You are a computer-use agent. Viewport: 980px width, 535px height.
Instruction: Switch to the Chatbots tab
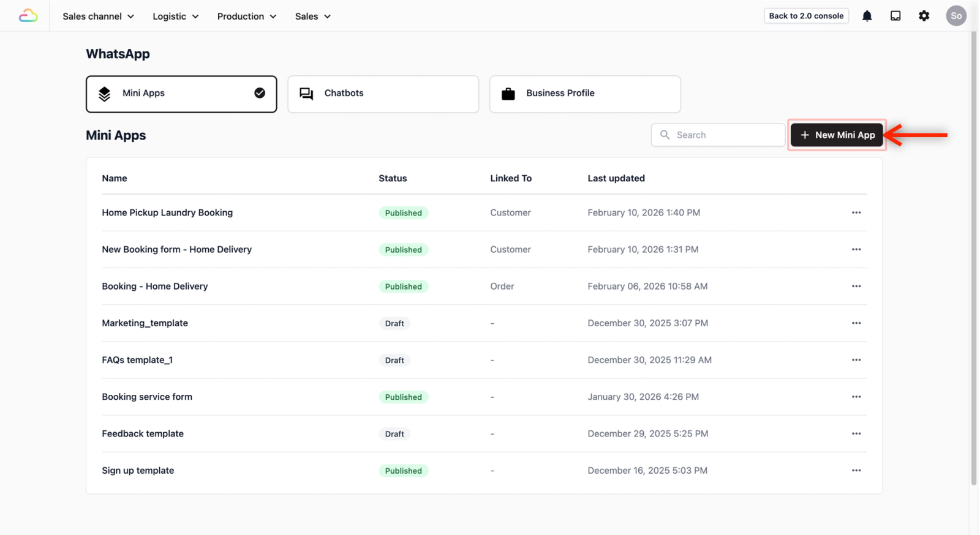click(x=383, y=94)
